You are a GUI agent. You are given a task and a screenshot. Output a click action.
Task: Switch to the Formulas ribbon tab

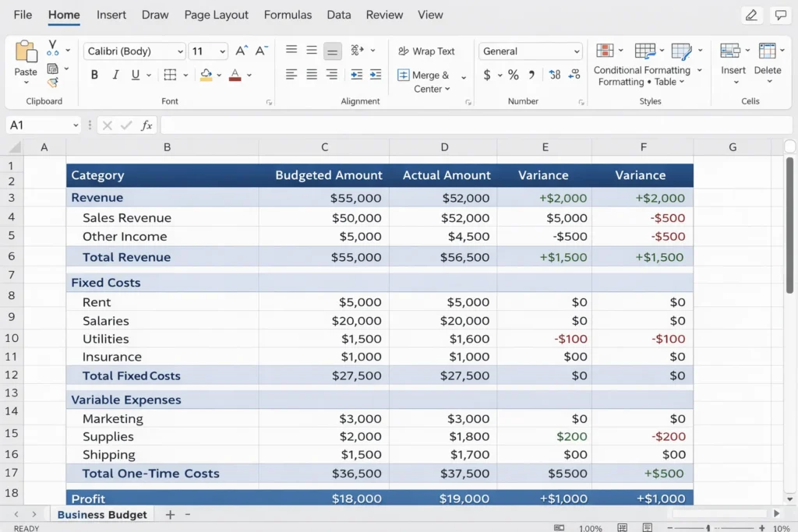click(x=288, y=15)
